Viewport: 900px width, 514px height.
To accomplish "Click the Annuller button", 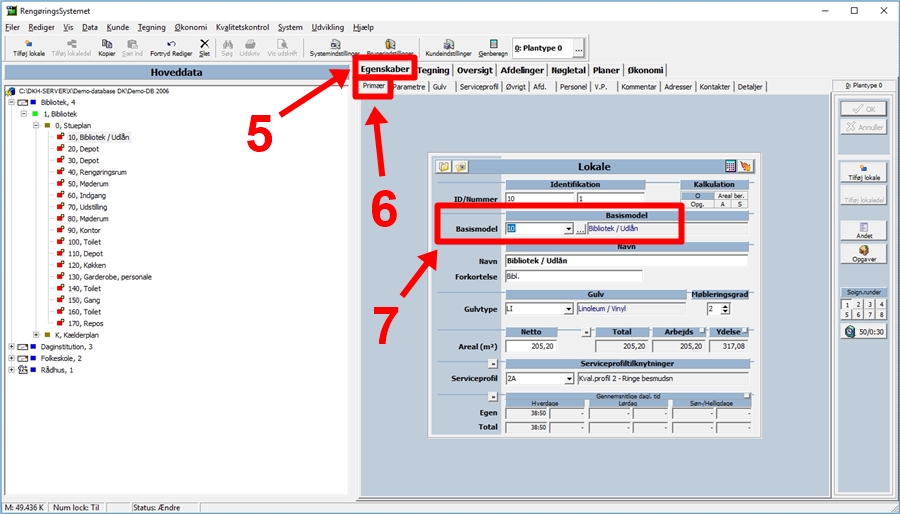I will [864, 127].
